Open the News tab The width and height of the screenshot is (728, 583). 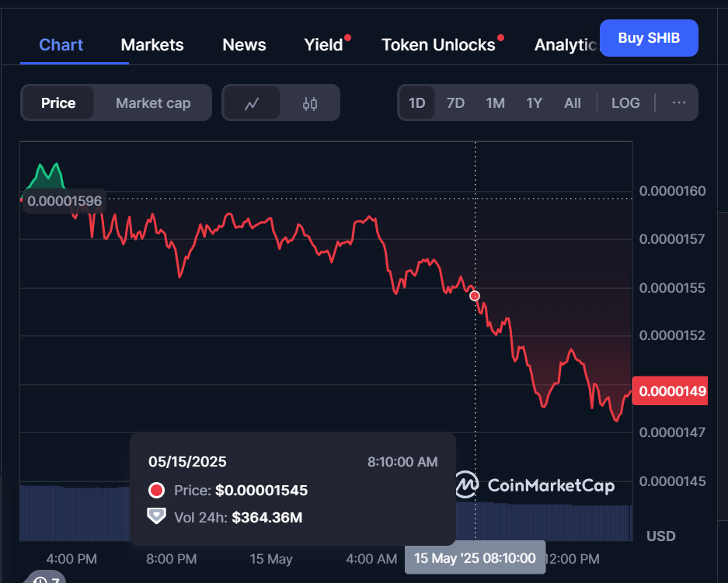pos(244,45)
